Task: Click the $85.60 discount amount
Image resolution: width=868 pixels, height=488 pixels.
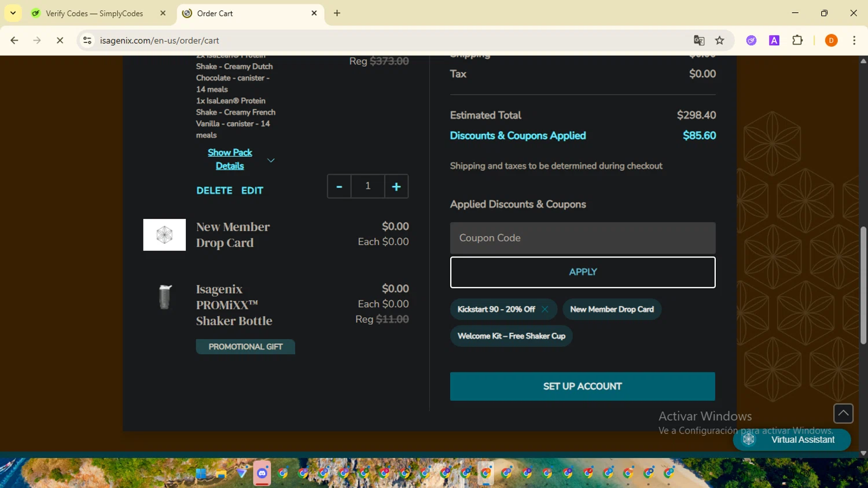Action: point(699,135)
